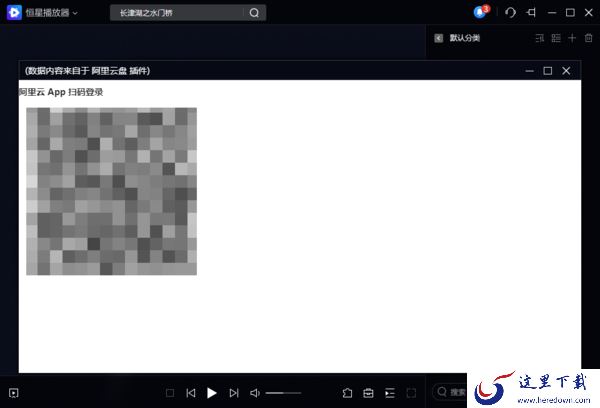
Task: Open the notification bell with red badge
Action: coord(481,12)
